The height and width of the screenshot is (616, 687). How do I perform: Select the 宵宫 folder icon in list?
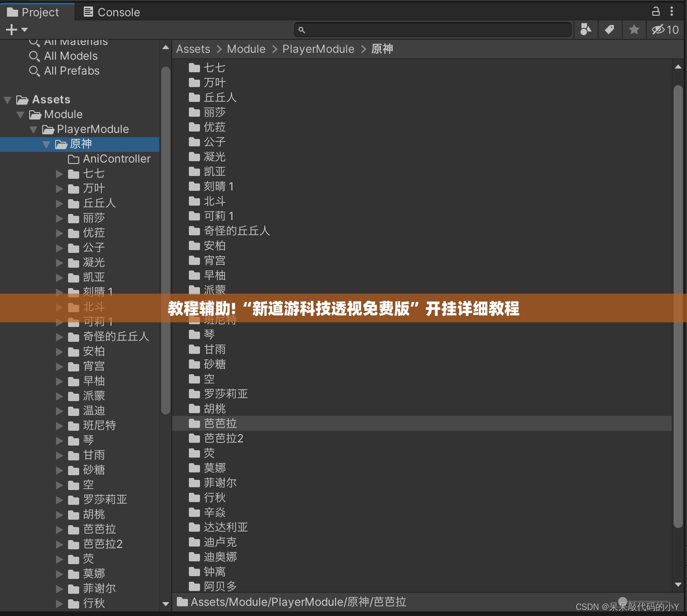click(194, 261)
